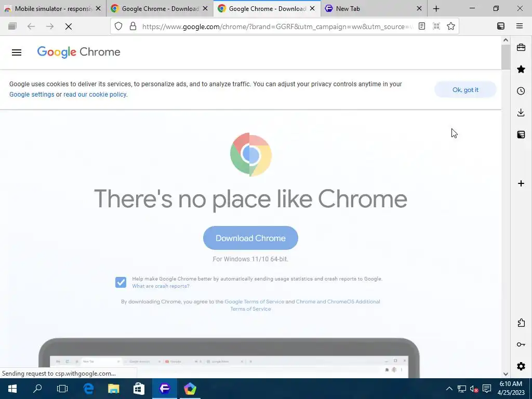Open downloads arrow in the sidebar
The height and width of the screenshot is (399, 532).
coord(521,113)
